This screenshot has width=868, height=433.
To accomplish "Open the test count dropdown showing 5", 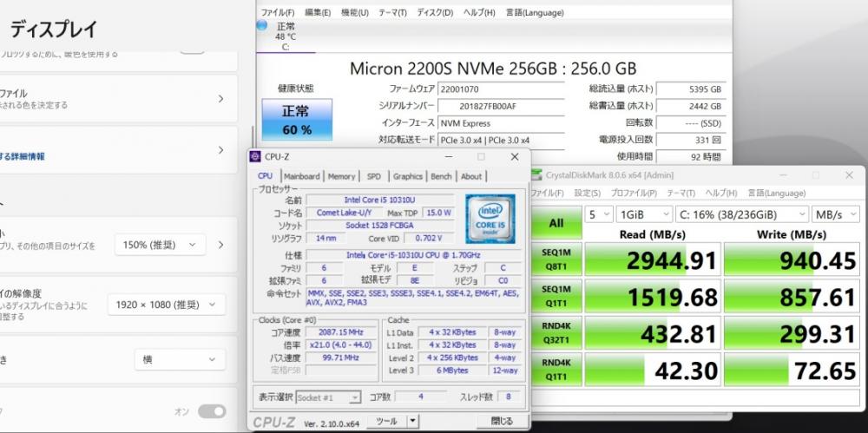I will [x=598, y=214].
